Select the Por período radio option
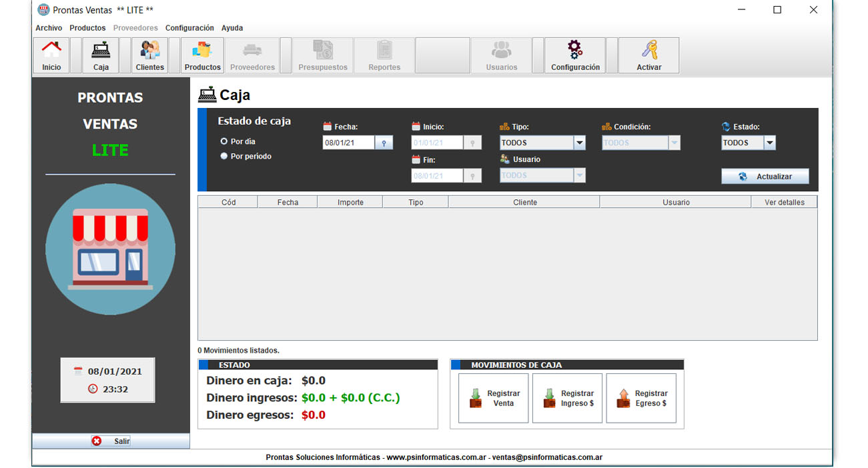The width and height of the screenshot is (868, 468). pos(224,156)
